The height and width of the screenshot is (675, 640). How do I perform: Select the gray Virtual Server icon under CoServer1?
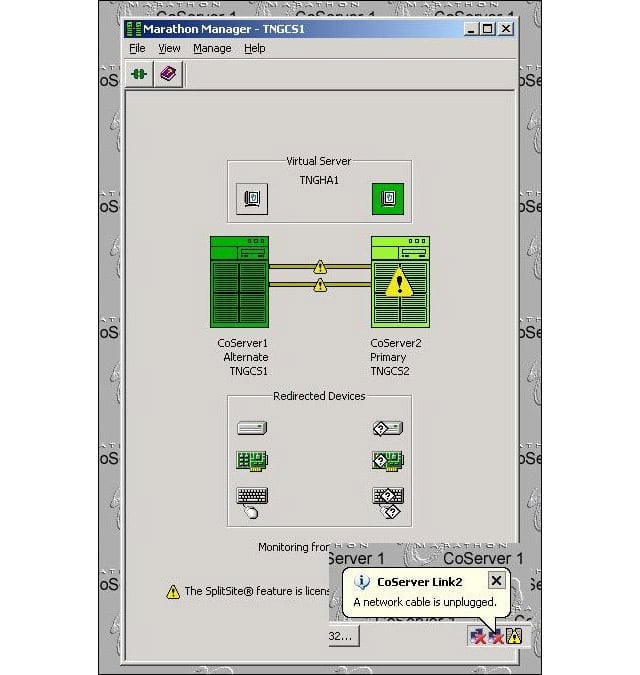point(252,199)
